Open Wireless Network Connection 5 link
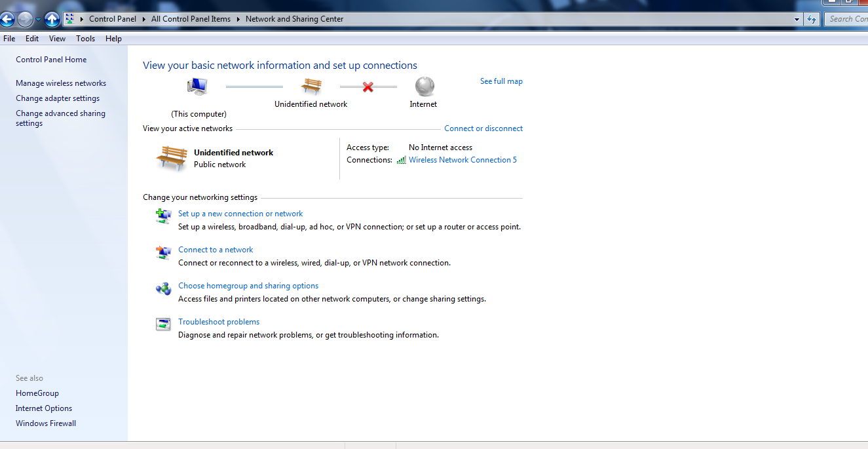 point(462,160)
